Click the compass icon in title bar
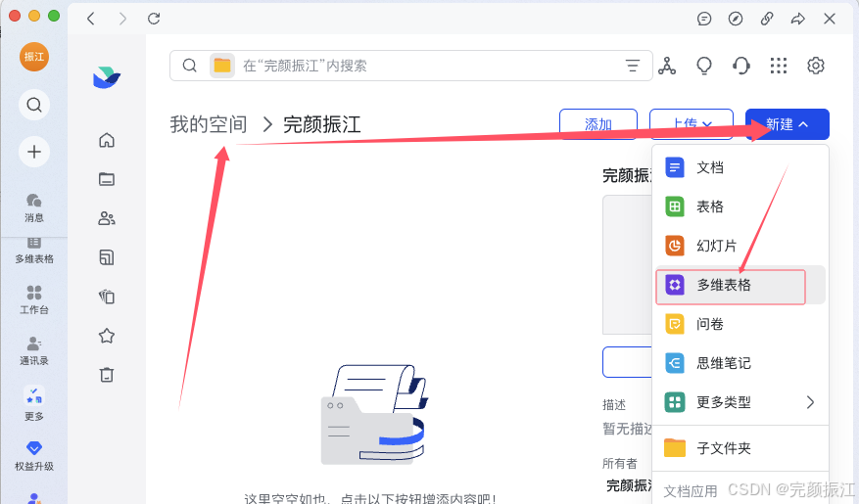The image size is (859, 504). click(736, 19)
